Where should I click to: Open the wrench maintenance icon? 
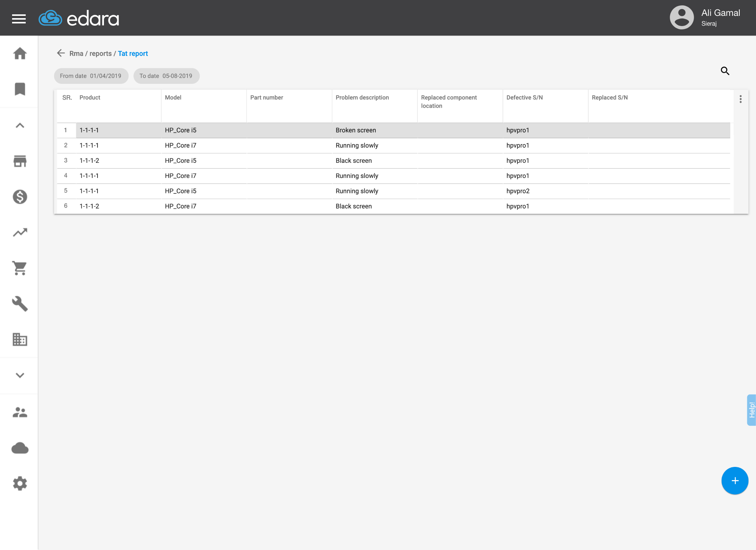[20, 304]
